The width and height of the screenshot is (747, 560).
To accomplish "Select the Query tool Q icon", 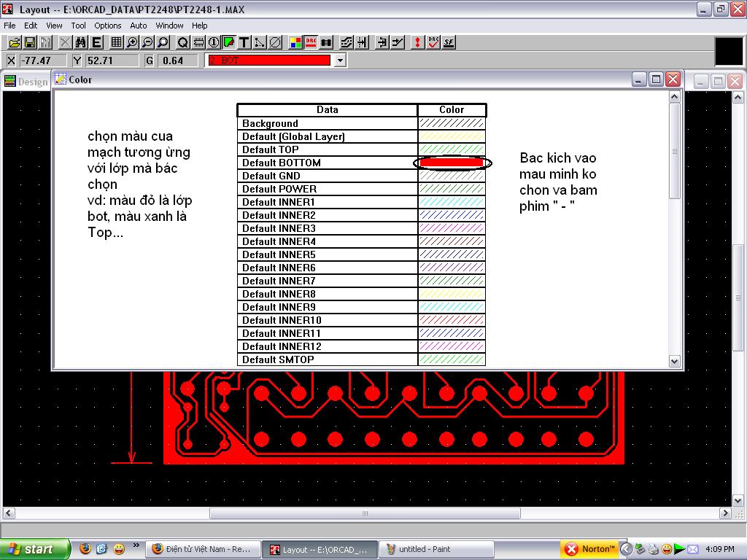I will 182,42.
